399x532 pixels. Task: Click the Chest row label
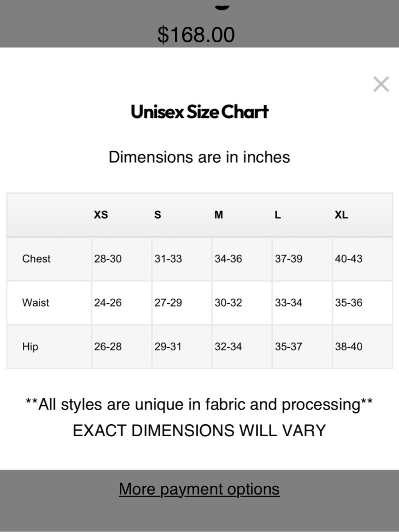[36, 259]
